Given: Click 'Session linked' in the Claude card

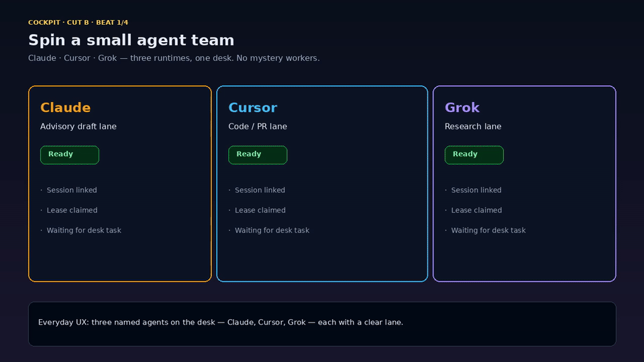Looking at the screenshot, I should click(72, 190).
